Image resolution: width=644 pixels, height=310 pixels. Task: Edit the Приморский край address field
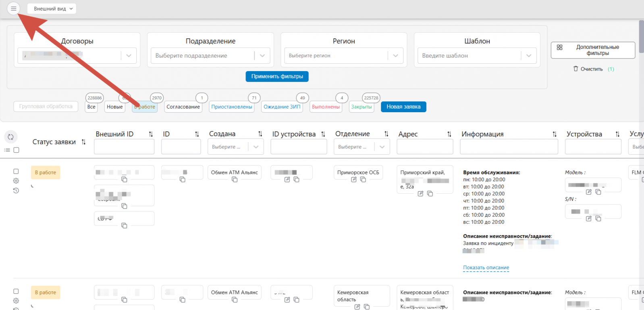(420, 194)
